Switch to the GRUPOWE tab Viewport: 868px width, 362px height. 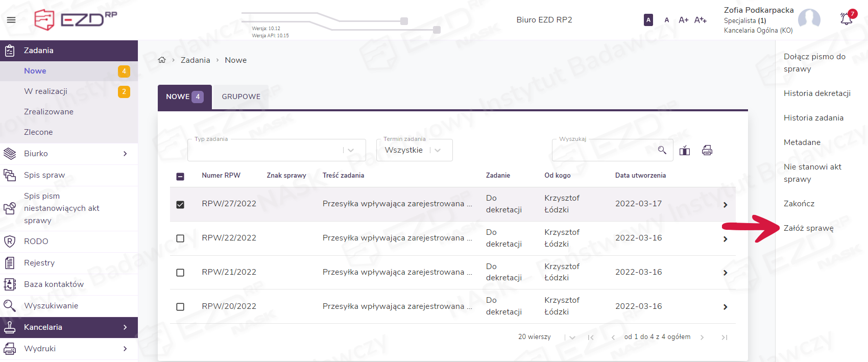241,96
